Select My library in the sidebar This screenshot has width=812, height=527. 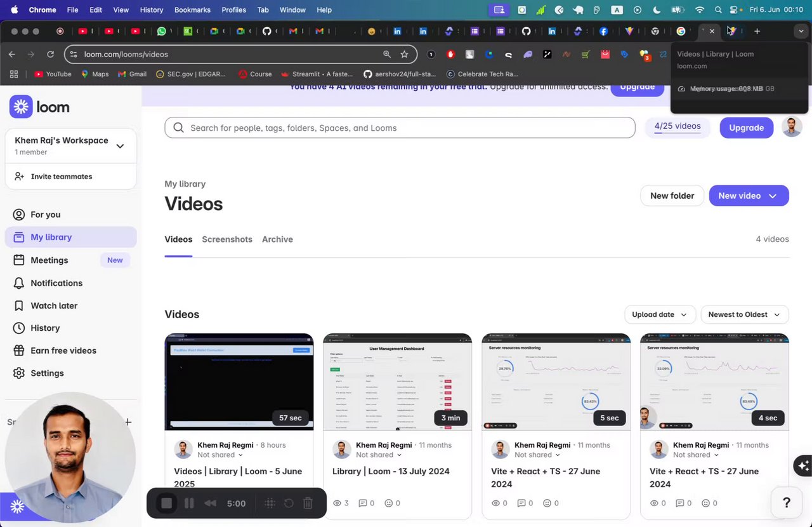point(70,237)
